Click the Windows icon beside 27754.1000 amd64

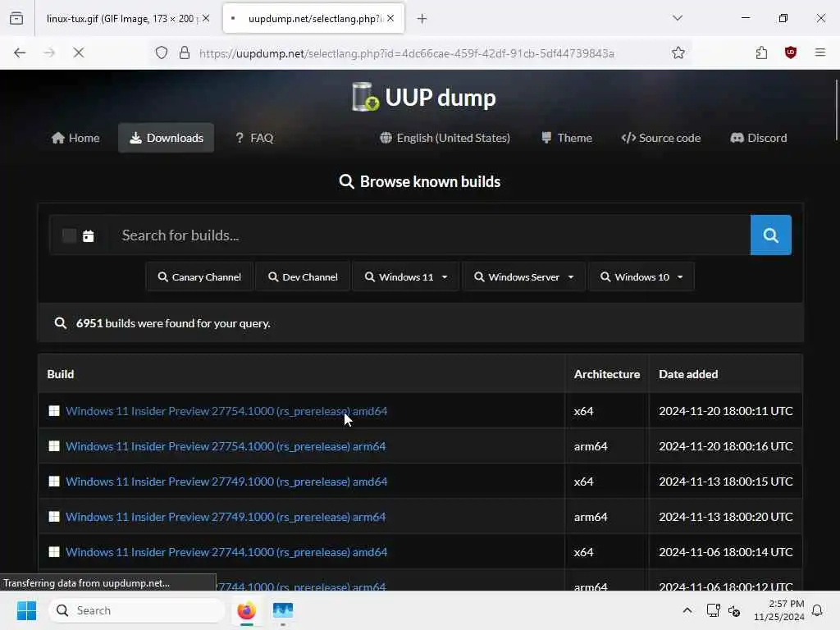(x=54, y=411)
